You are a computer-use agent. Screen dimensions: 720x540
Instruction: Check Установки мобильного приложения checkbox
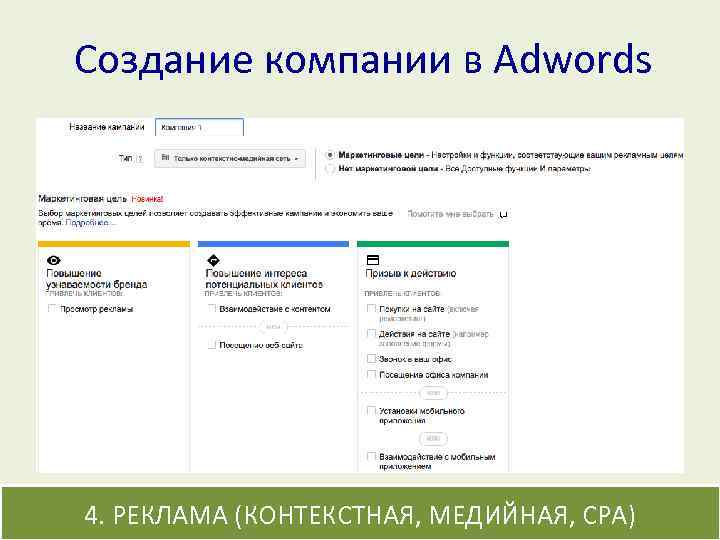point(371,411)
